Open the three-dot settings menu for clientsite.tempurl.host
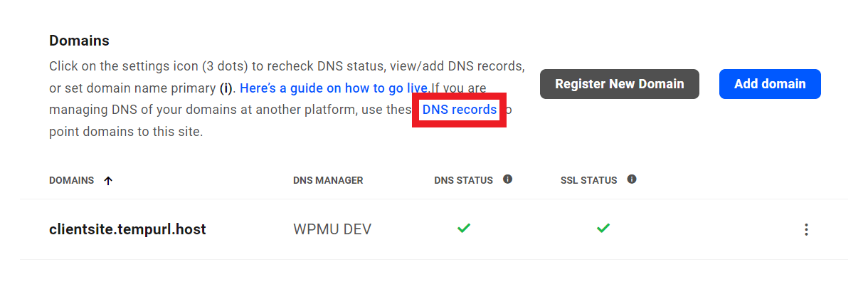868x282 pixels. point(806,229)
